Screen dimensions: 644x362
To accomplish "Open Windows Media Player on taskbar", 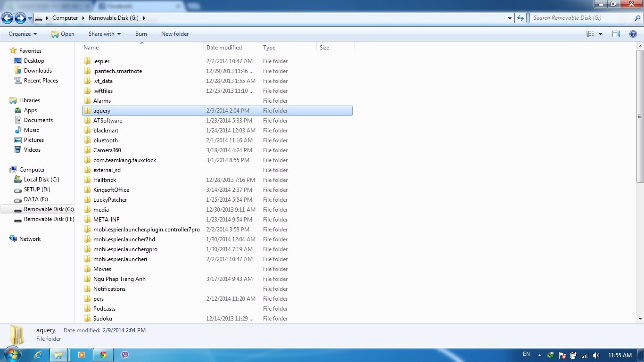I will pos(81,355).
